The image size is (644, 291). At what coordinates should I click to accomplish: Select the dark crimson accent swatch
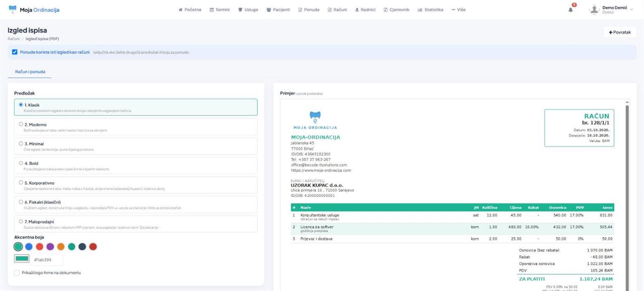pos(93,247)
